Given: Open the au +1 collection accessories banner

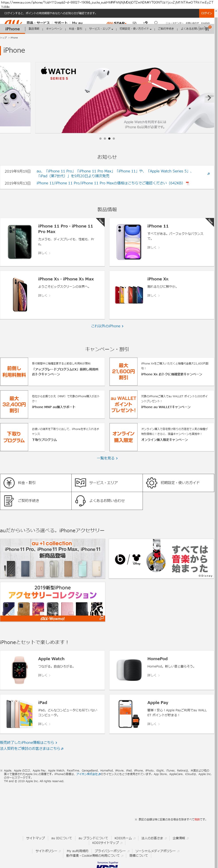Looking at the screenshot, I should [x=53, y=559].
